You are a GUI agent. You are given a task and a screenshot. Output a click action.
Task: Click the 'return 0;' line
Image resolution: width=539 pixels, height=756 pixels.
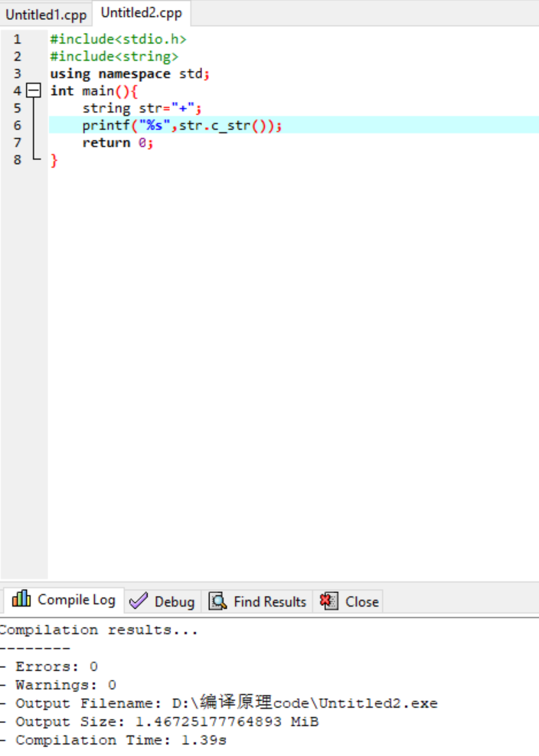tap(118, 142)
